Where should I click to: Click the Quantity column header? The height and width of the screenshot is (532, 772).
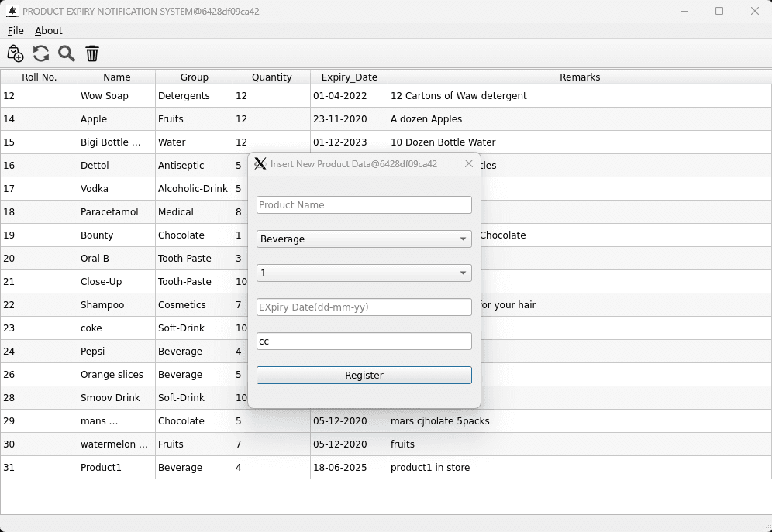(272, 77)
